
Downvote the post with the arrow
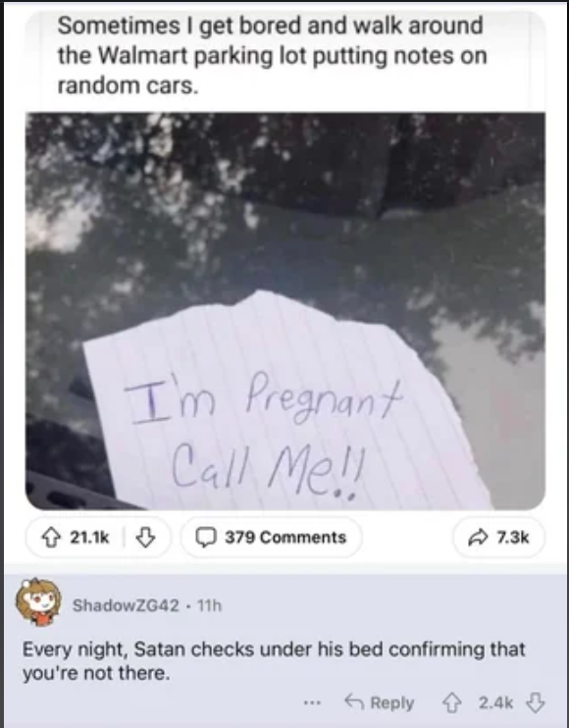(x=145, y=538)
